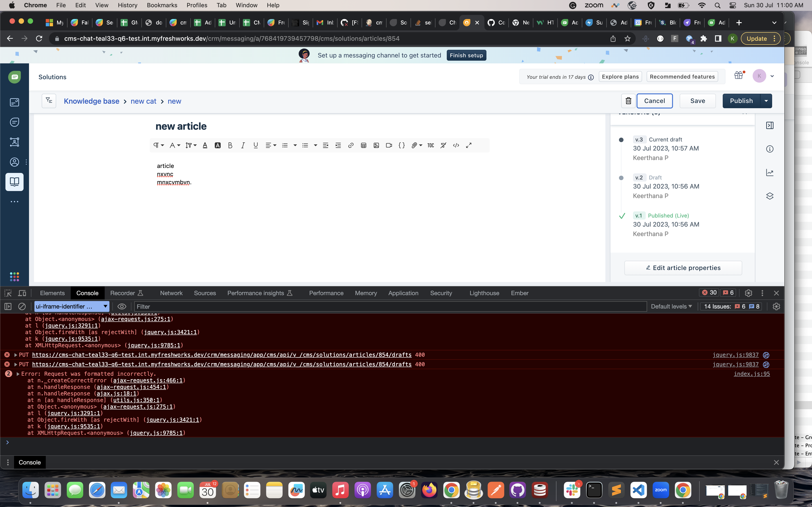The width and height of the screenshot is (812, 507).
Task: Open article analytics chart icon in side rail
Action: [x=770, y=173]
